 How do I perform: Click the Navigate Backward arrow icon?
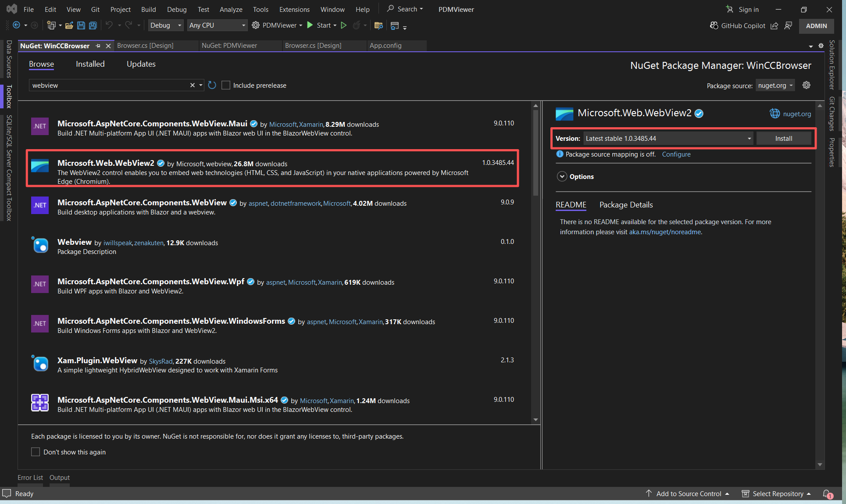pyautogui.click(x=16, y=25)
